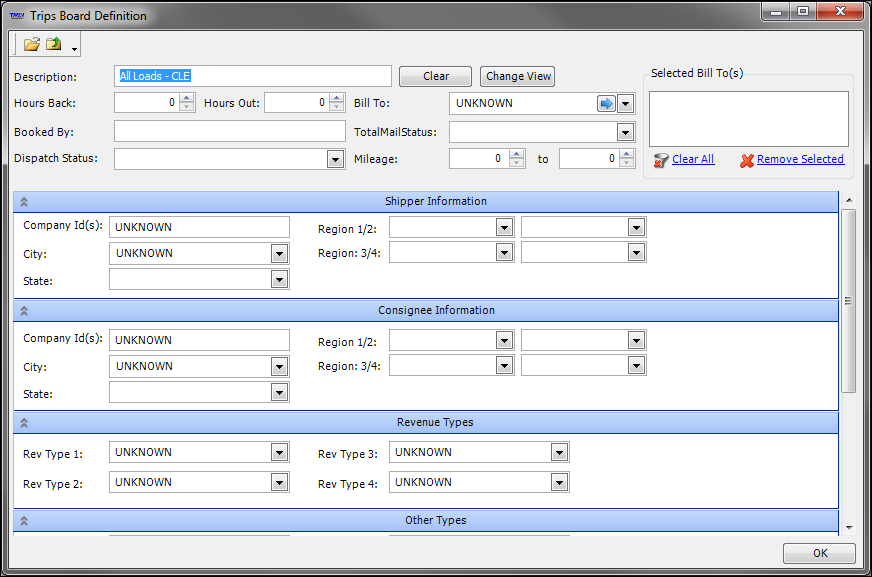This screenshot has height=577, width=872.
Task: Collapse the Revenue Types section
Action: 24,423
